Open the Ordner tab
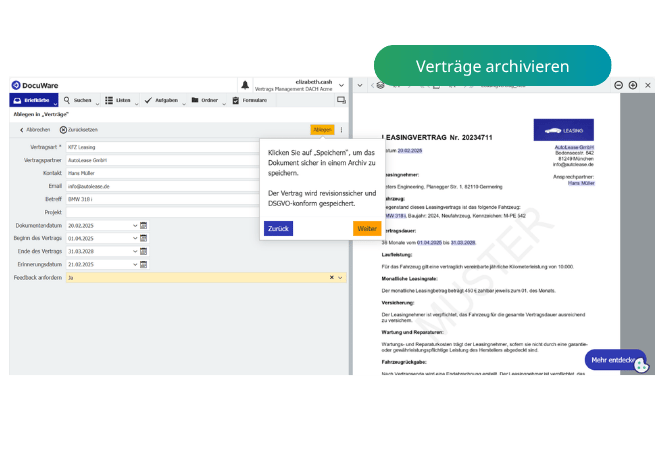Screen dimensions: 666x450 pos(205,100)
